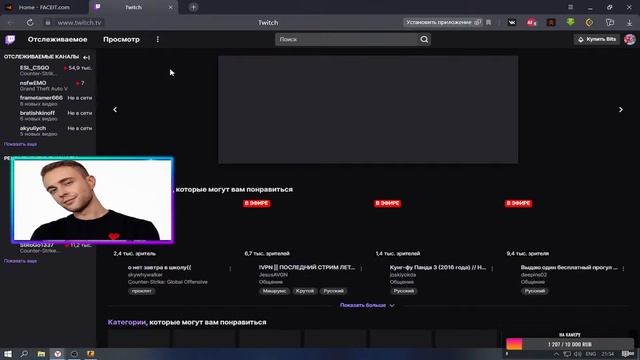Click the donation goal progress bar
The image size is (640, 360).
tap(570, 344)
